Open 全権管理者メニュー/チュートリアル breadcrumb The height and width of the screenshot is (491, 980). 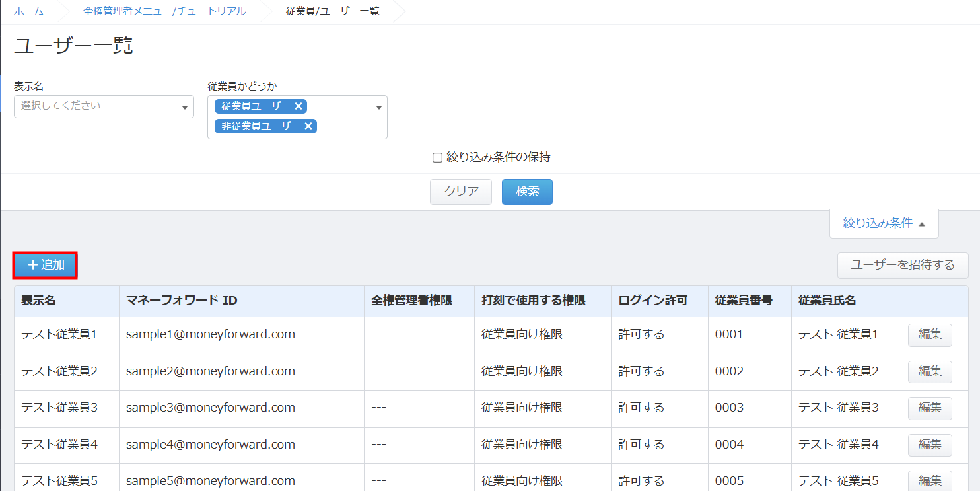pyautogui.click(x=164, y=11)
